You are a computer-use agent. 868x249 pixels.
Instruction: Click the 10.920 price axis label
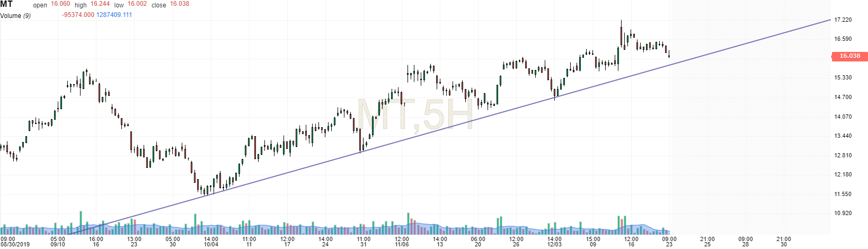pyautogui.click(x=843, y=214)
